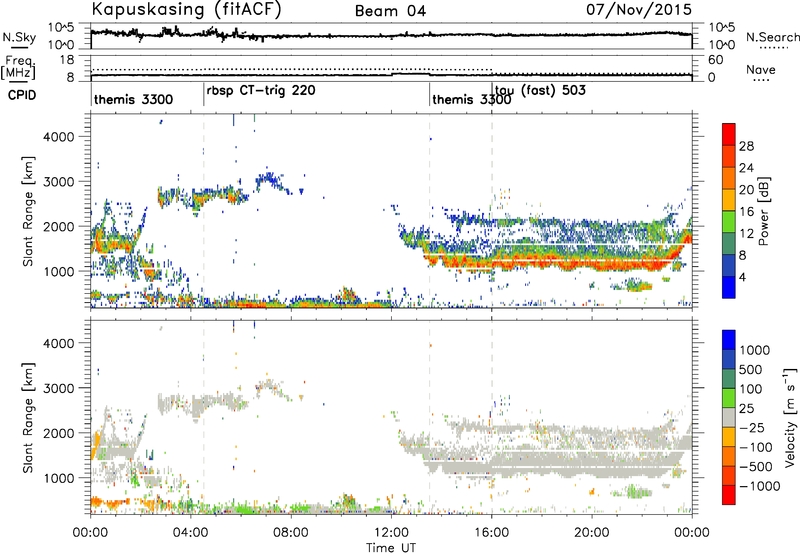Click the 28 tick on Power colorbar

coord(746,146)
